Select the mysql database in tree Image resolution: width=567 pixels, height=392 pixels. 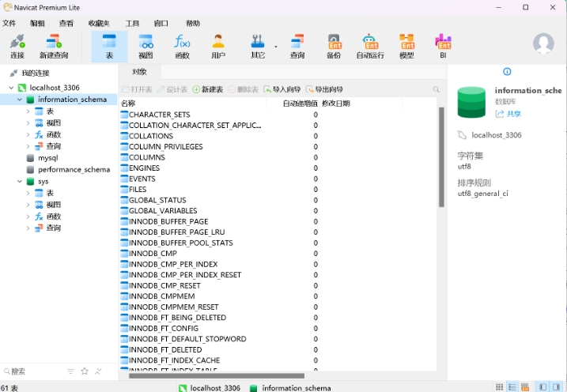(47, 158)
